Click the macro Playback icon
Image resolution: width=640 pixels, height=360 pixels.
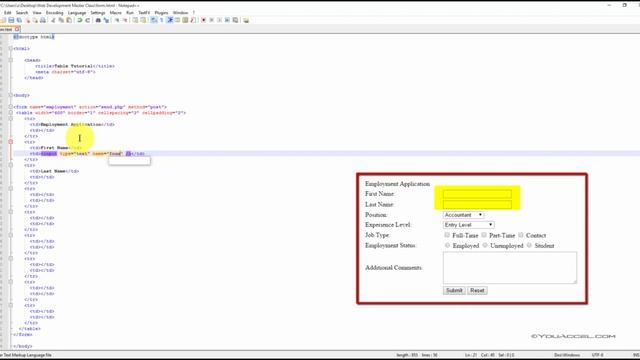click(x=219, y=20)
